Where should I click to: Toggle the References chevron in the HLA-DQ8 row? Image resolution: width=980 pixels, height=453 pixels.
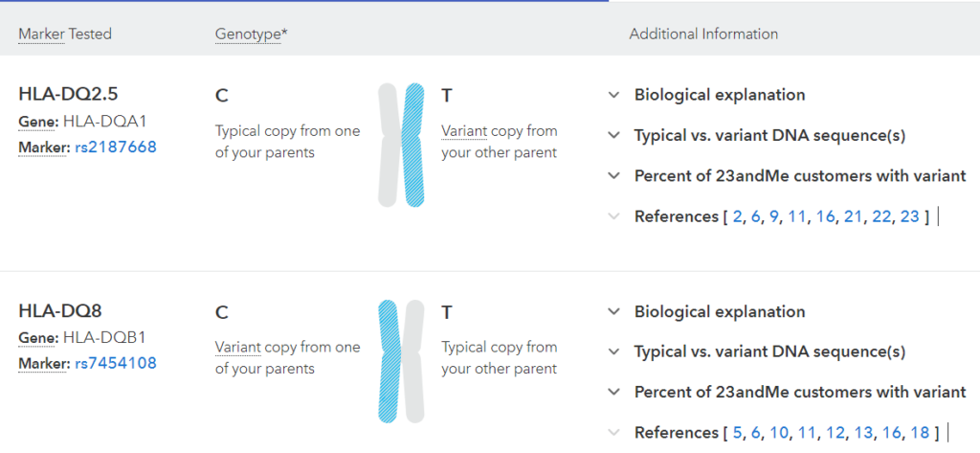tap(613, 432)
